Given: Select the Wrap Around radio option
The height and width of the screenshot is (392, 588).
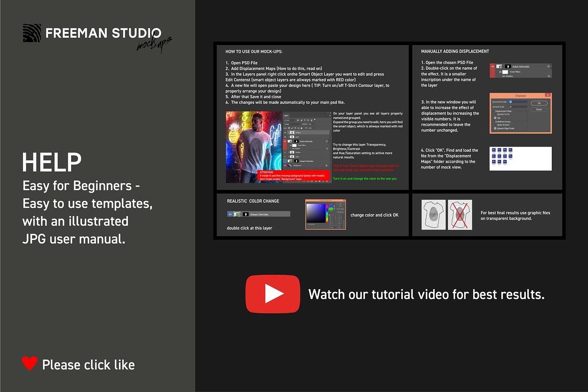Looking at the screenshot, I should point(495,124).
